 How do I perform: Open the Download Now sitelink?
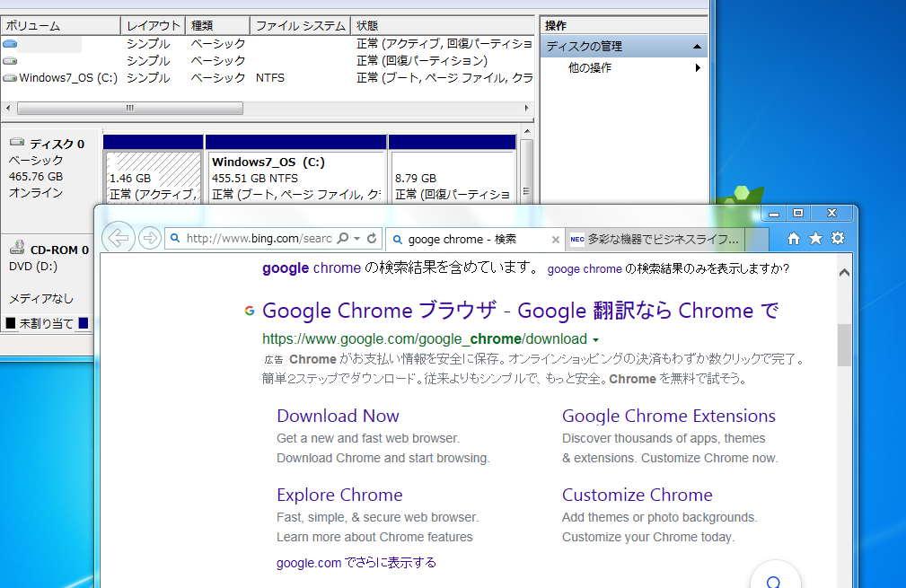pyautogui.click(x=338, y=416)
